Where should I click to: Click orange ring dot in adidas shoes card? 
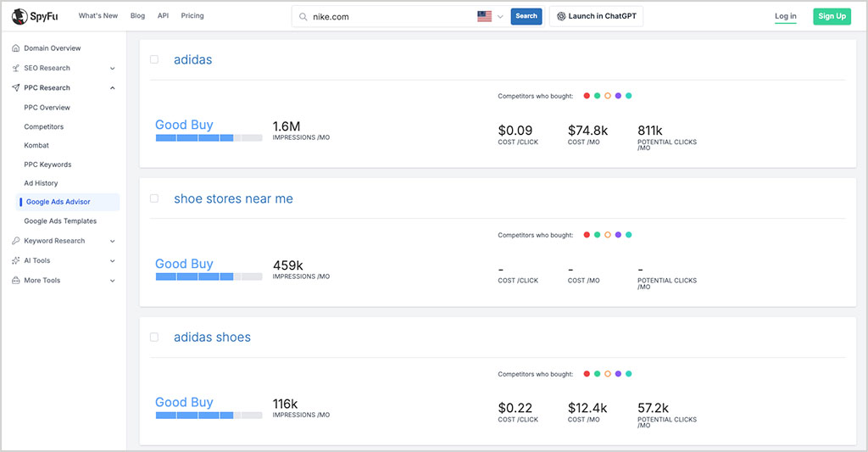[x=608, y=374]
